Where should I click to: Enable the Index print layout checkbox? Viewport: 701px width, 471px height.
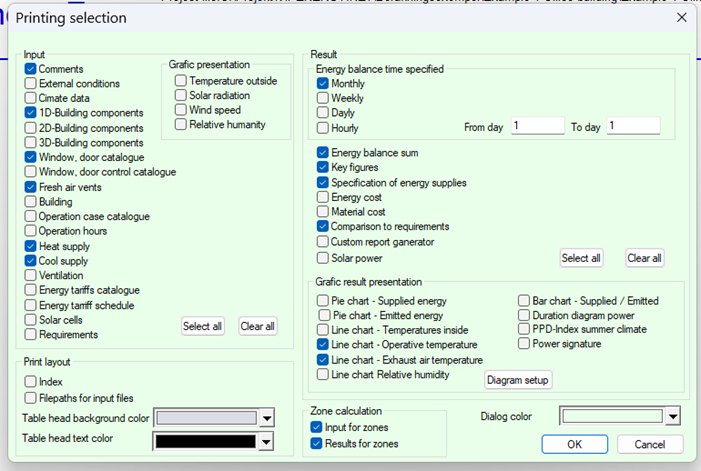[x=31, y=382]
